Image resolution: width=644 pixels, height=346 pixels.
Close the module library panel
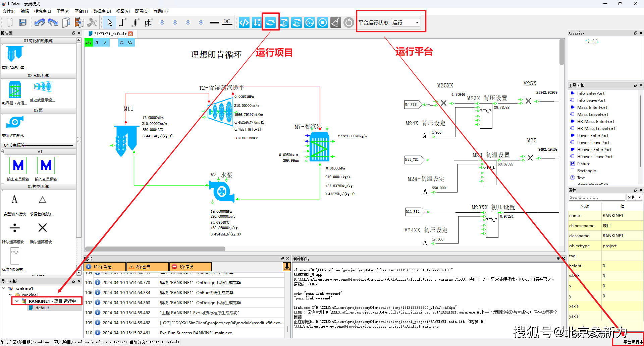coord(79,33)
